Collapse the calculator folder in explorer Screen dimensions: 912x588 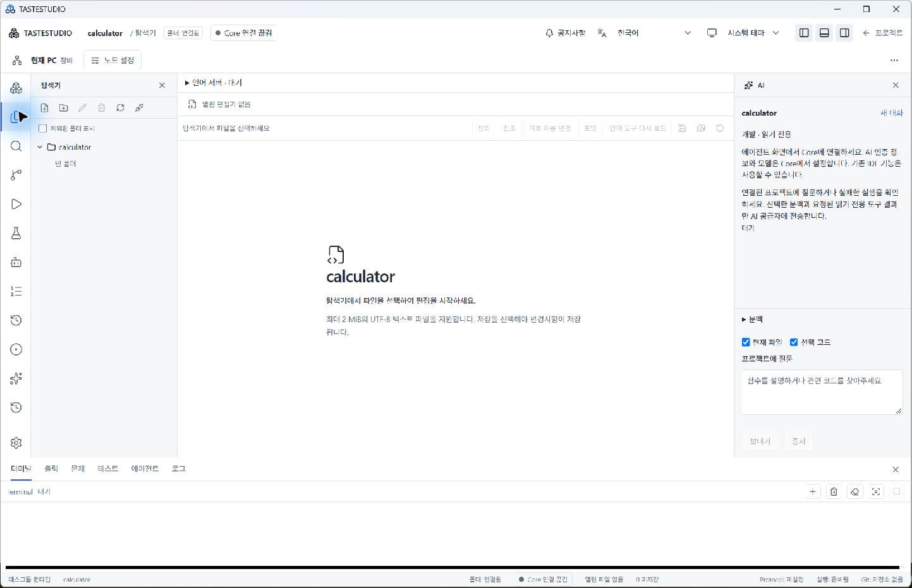pos(40,147)
